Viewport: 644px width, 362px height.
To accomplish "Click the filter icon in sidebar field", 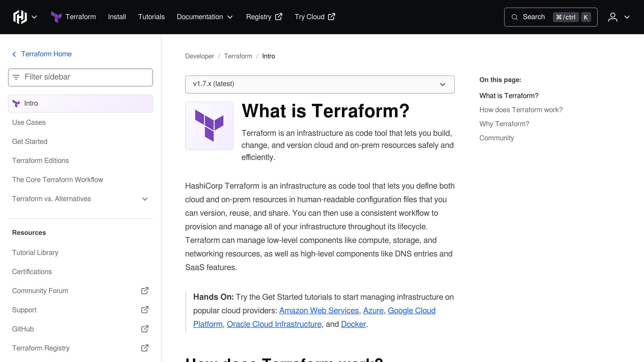I will click(16, 77).
